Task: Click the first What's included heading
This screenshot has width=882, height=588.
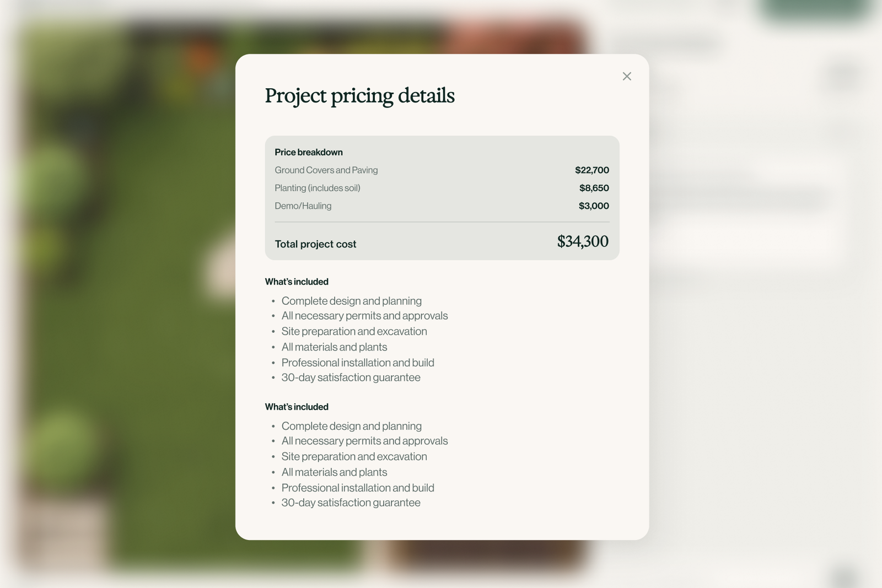Action: click(297, 282)
